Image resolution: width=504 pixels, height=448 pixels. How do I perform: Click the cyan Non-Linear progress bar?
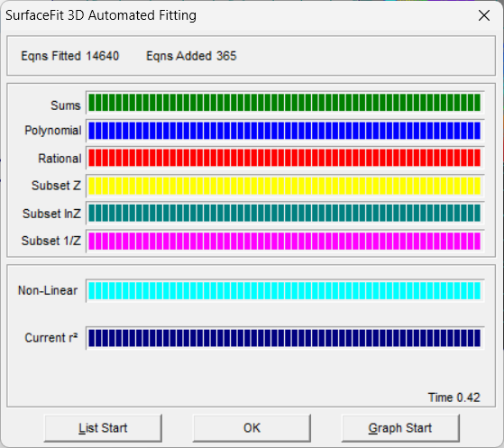pos(285,290)
